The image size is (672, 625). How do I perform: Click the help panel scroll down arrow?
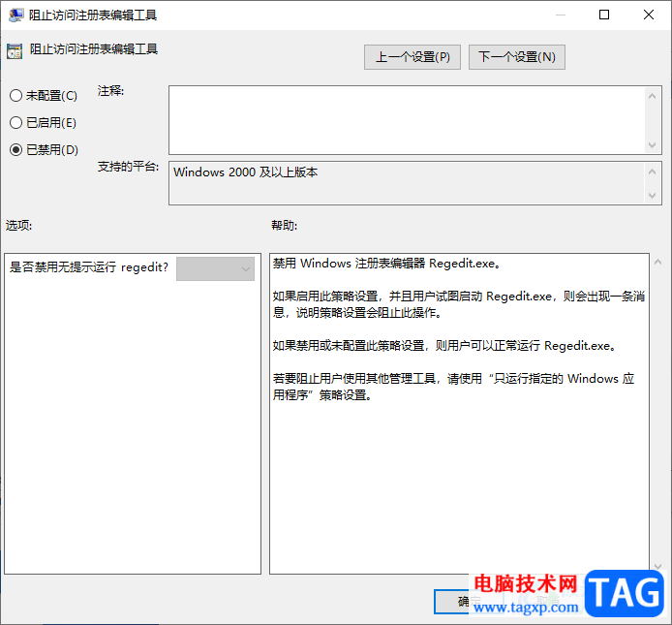coord(657,566)
